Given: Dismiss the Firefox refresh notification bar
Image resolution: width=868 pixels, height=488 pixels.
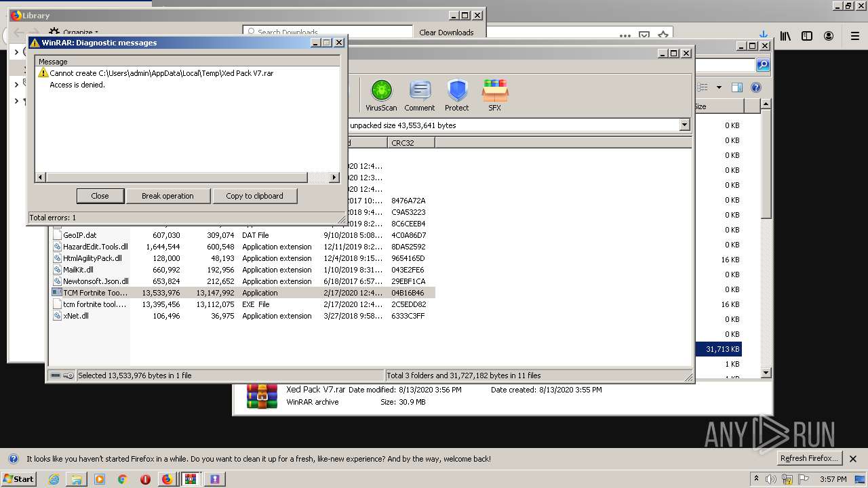Looking at the screenshot, I should pos(853,459).
